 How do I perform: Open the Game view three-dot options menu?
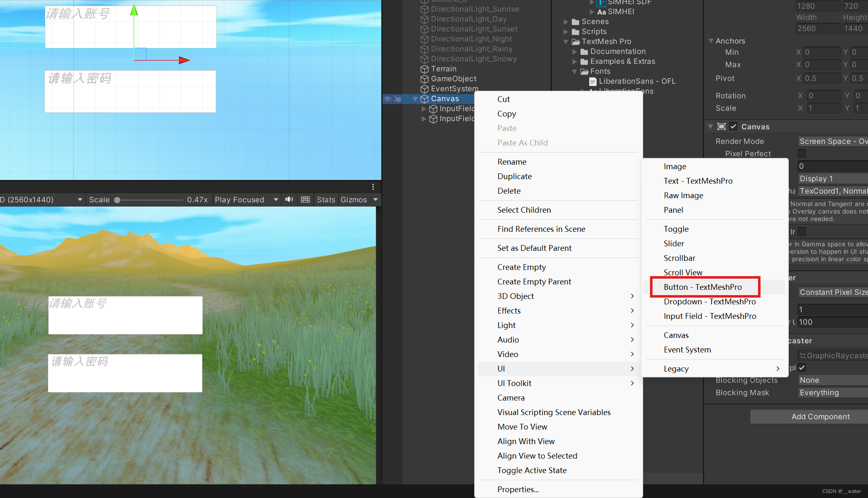(373, 187)
